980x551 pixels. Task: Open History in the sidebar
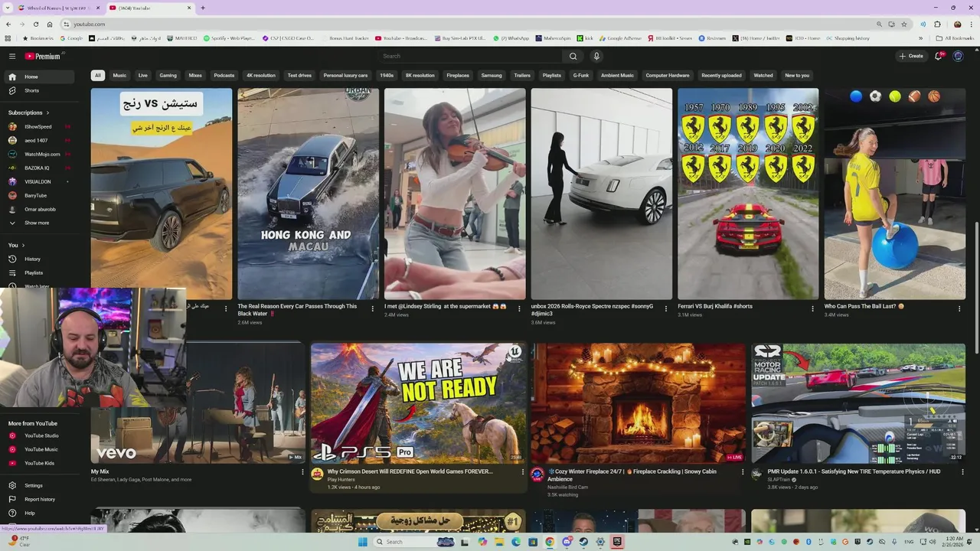pyautogui.click(x=41, y=259)
